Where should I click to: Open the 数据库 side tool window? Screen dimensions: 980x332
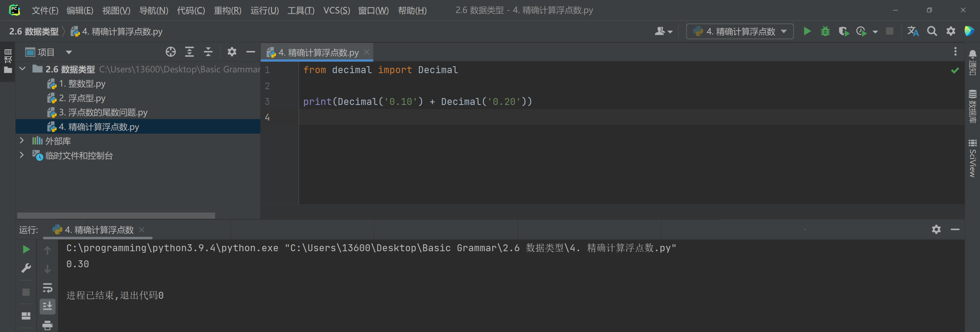(972, 106)
